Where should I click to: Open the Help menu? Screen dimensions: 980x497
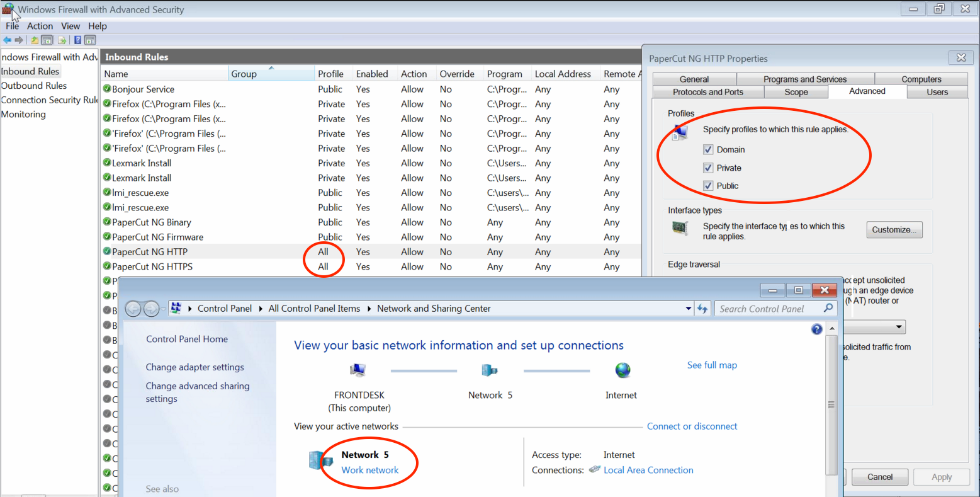point(98,26)
